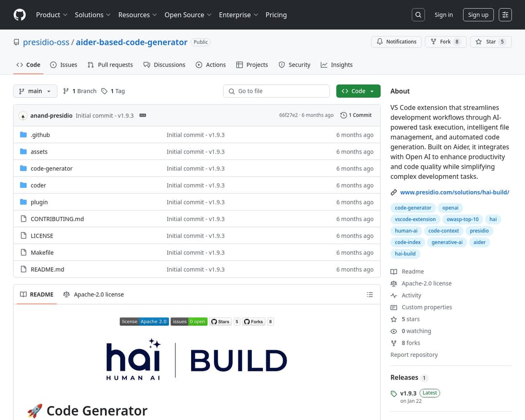Fork the repository

pos(445,41)
